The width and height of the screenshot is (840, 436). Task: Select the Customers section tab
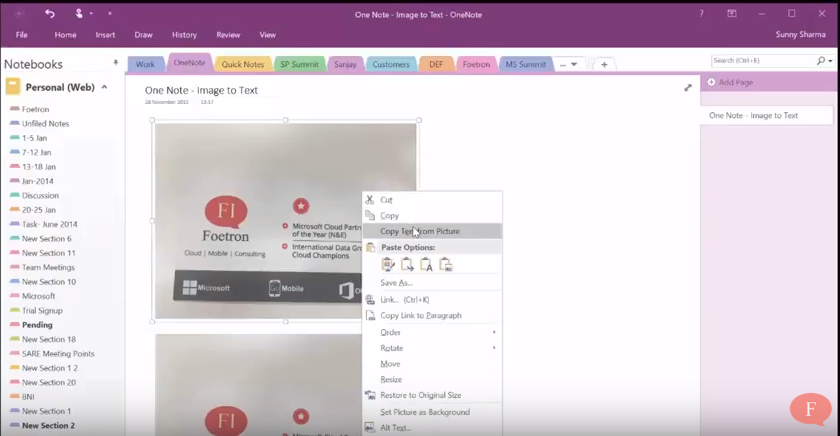point(391,64)
